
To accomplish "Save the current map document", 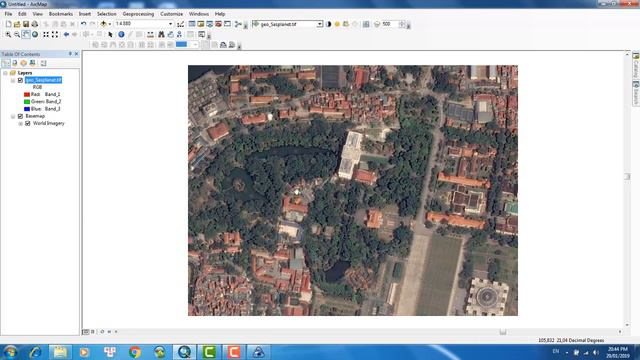I will (26, 24).
